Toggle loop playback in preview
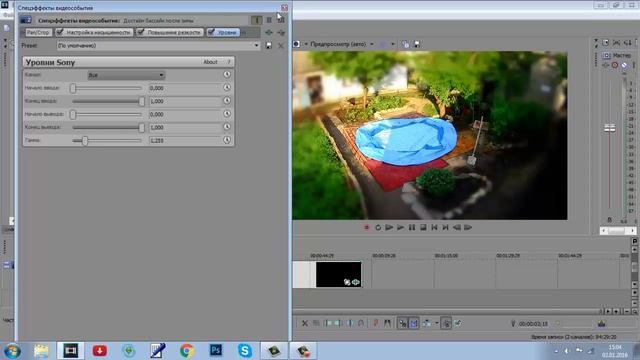640x360 pixels. point(378,227)
